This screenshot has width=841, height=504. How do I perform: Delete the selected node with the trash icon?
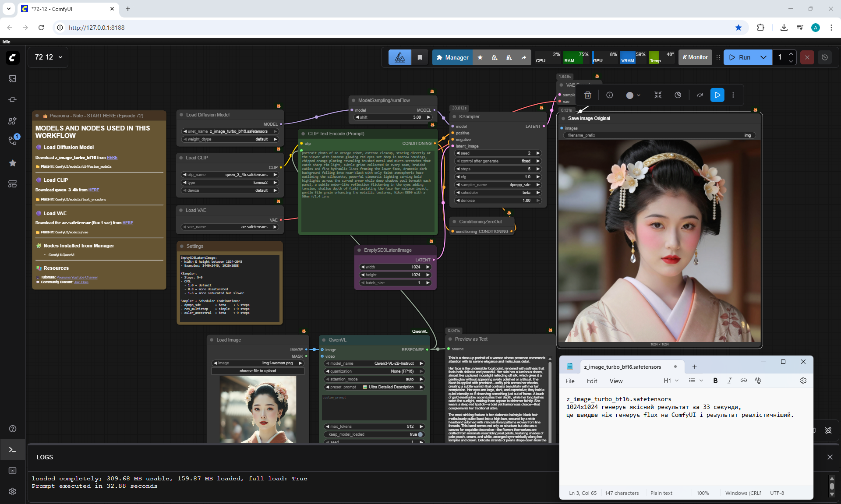click(x=588, y=95)
